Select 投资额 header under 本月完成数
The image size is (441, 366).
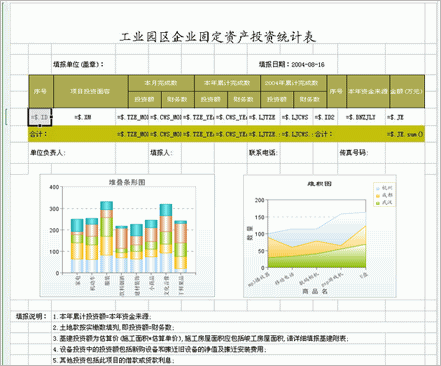[x=145, y=99]
